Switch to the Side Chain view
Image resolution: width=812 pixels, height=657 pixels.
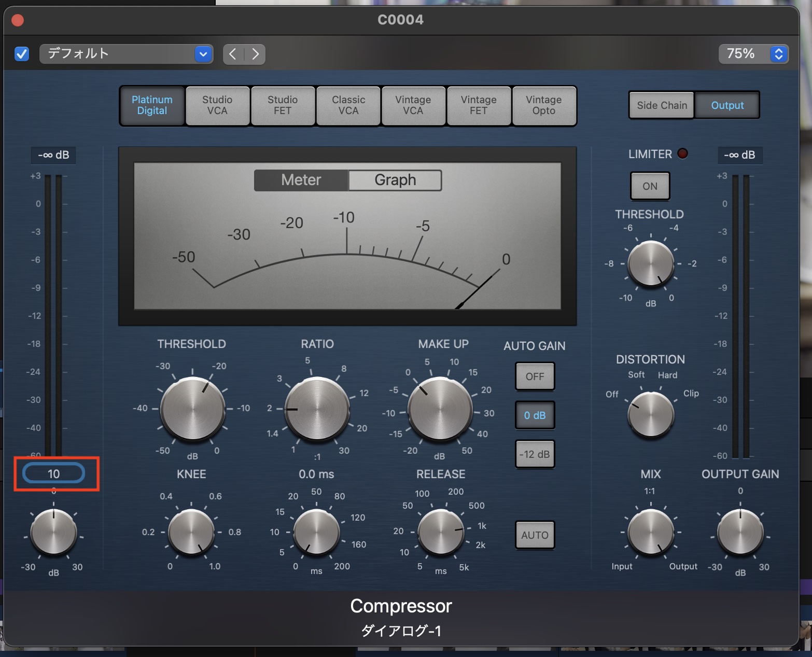pyautogui.click(x=662, y=105)
